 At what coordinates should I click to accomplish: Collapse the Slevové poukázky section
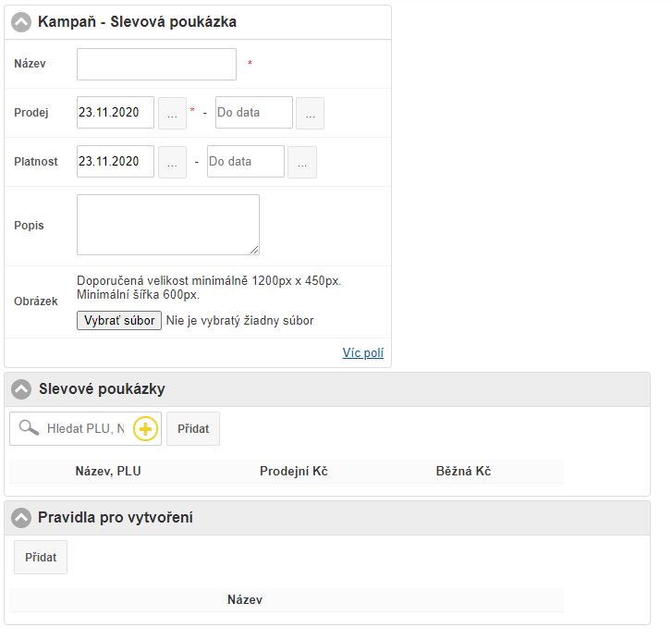click(21, 389)
